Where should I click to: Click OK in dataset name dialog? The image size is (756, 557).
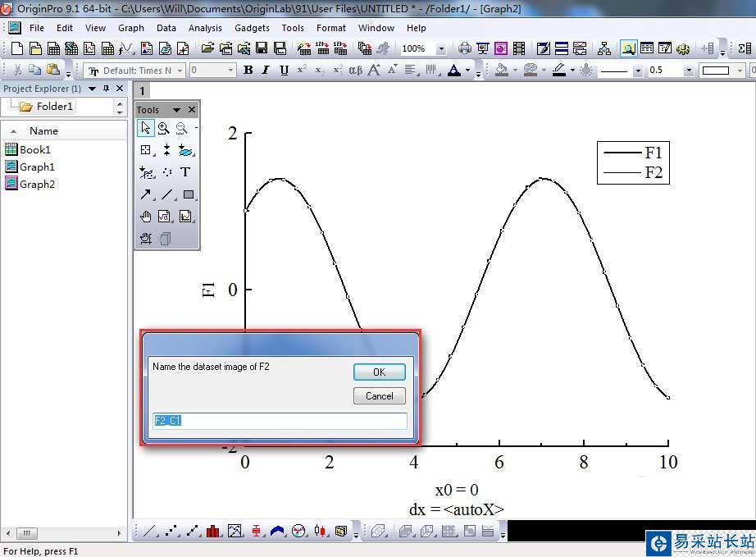379,372
